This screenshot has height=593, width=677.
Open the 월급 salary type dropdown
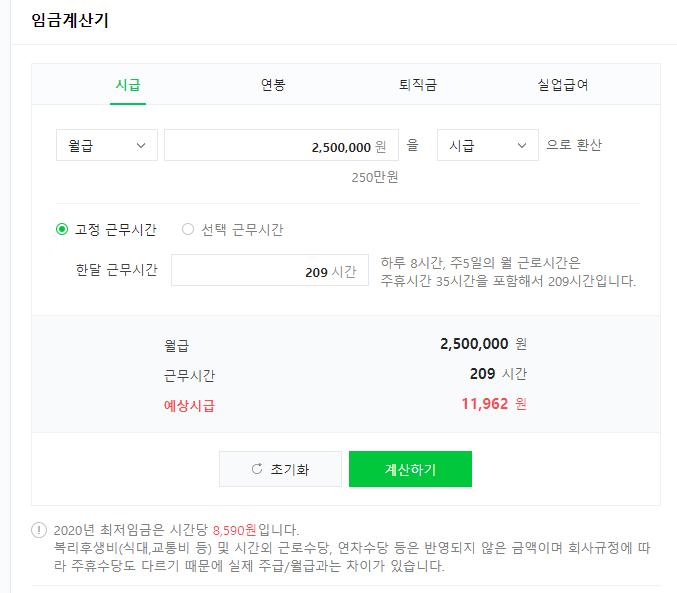106,146
